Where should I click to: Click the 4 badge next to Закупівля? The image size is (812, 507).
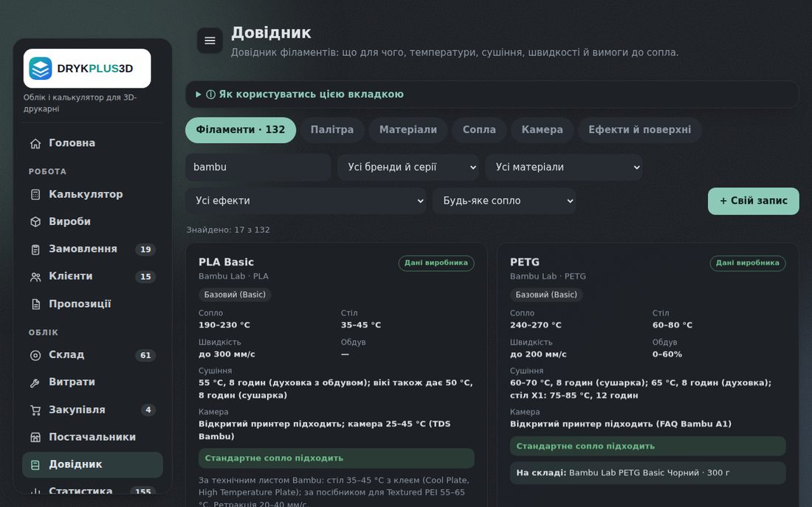148,410
